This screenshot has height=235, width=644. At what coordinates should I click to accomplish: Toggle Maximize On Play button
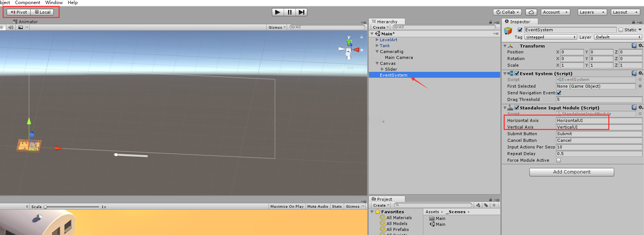[x=287, y=207]
